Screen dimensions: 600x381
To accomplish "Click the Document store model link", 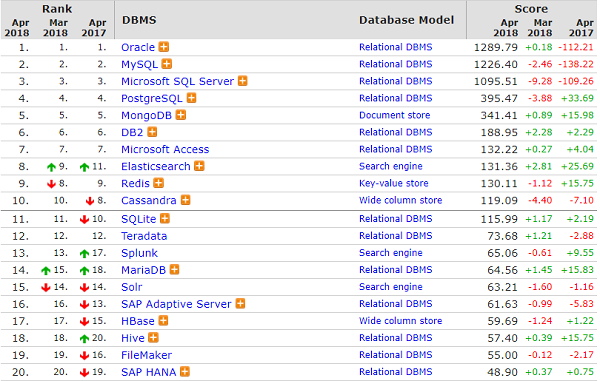I will point(395,115).
